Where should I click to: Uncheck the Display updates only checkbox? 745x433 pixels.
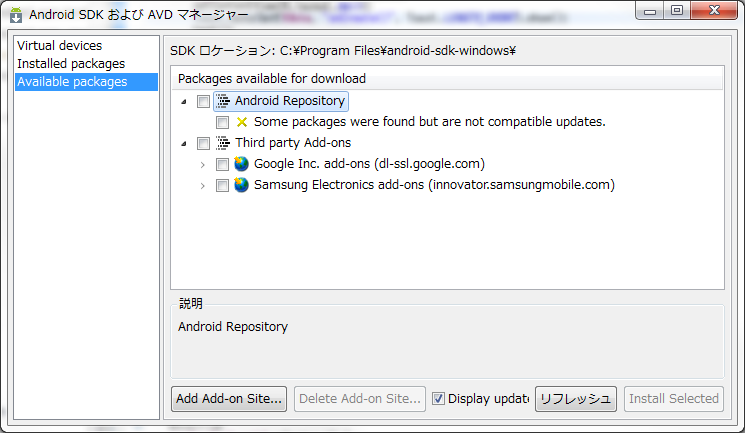pos(439,398)
